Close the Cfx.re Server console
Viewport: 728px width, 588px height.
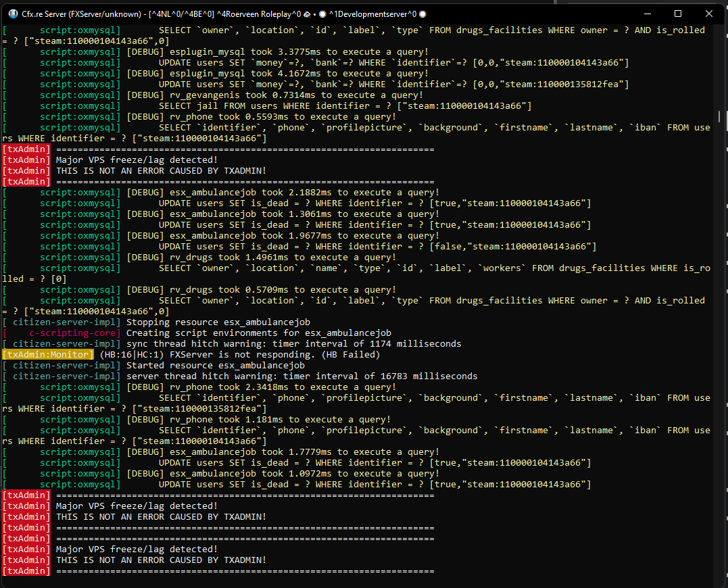tap(709, 14)
